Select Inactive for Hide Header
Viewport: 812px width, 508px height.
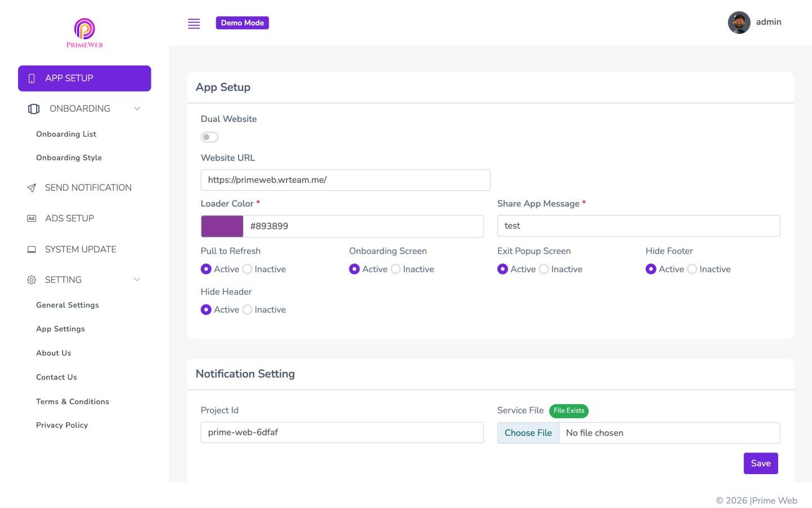click(x=247, y=310)
